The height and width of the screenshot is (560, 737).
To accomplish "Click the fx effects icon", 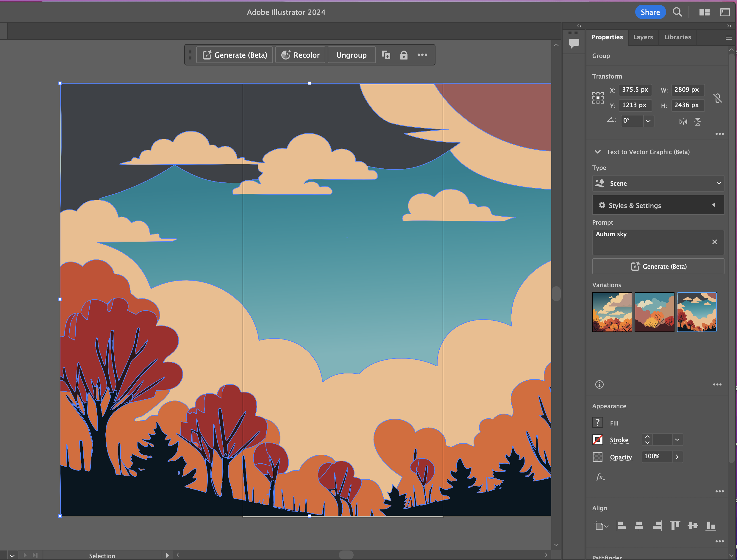I will coord(600,477).
